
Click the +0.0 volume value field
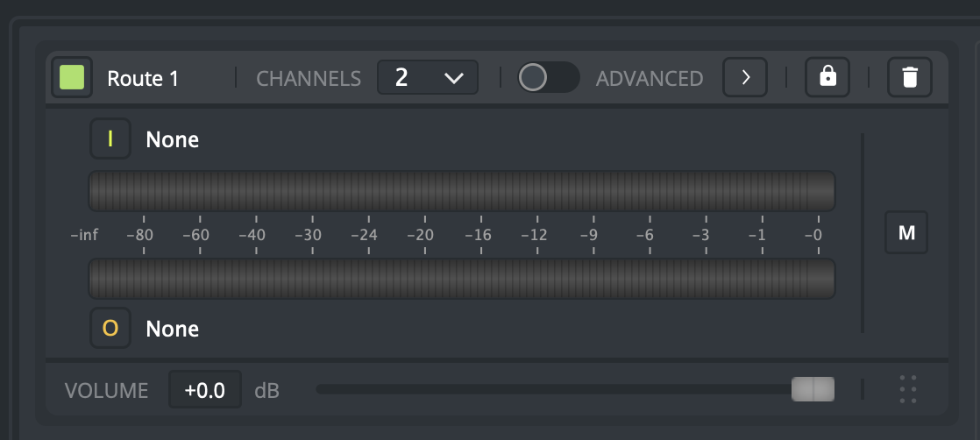pos(205,389)
